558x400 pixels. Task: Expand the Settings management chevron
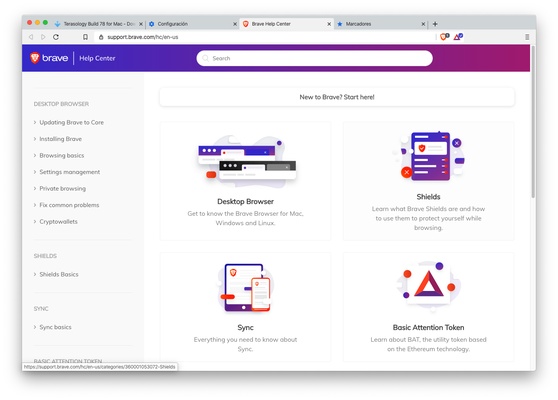35,172
